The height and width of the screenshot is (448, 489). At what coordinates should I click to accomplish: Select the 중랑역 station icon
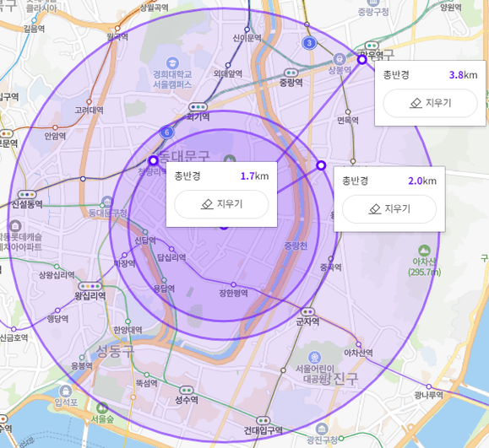pyautogui.click(x=291, y=73)
